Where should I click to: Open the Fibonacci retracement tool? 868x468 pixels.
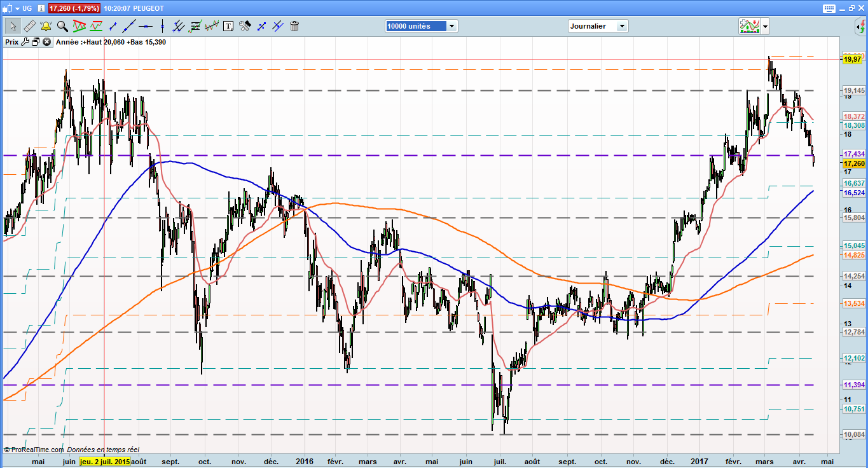tap(195, 26)
